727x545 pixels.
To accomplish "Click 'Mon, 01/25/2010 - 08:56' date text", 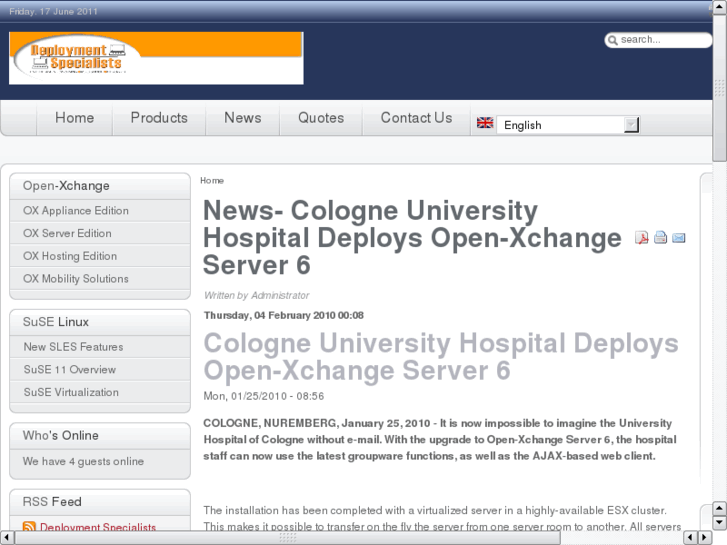I will (264, 396).
